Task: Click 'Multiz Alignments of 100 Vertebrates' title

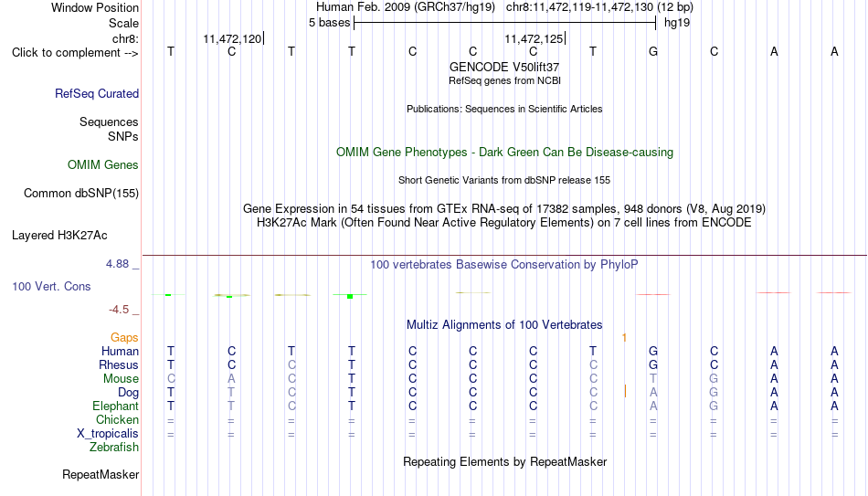Action: click(x=504, y=324)
